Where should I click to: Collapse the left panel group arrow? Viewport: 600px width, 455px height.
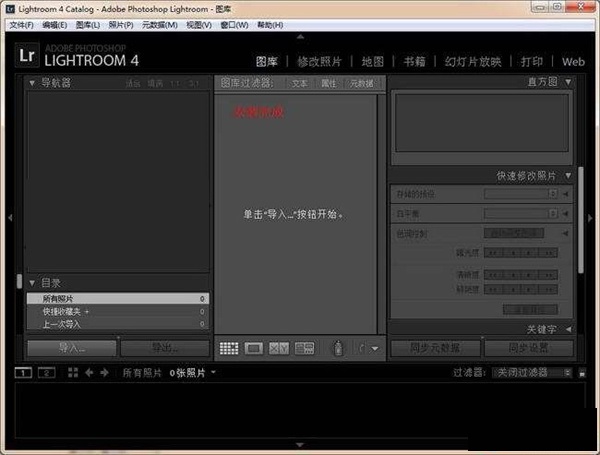coord(10,218)
